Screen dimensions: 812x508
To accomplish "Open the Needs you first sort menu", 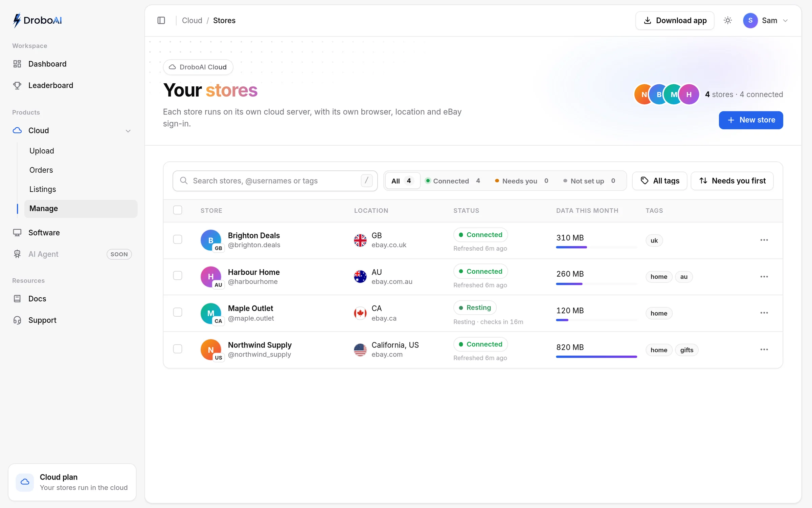I will [x=732, y=181].
